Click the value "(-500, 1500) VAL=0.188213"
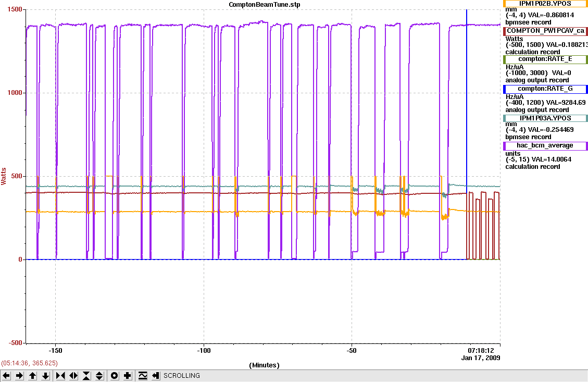 coord(546,45)
